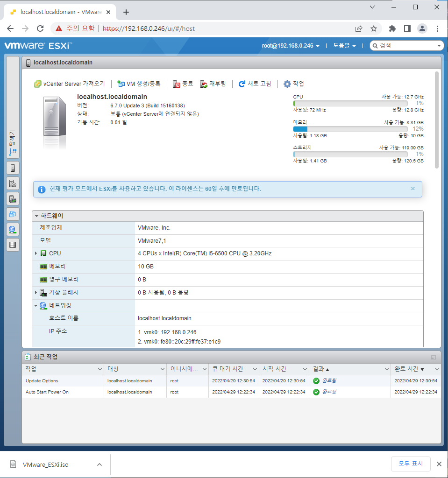Click VM 생성/등록 toolbar button
The height and width of the screenshot is (478, 448).
(x=139, y=84)
